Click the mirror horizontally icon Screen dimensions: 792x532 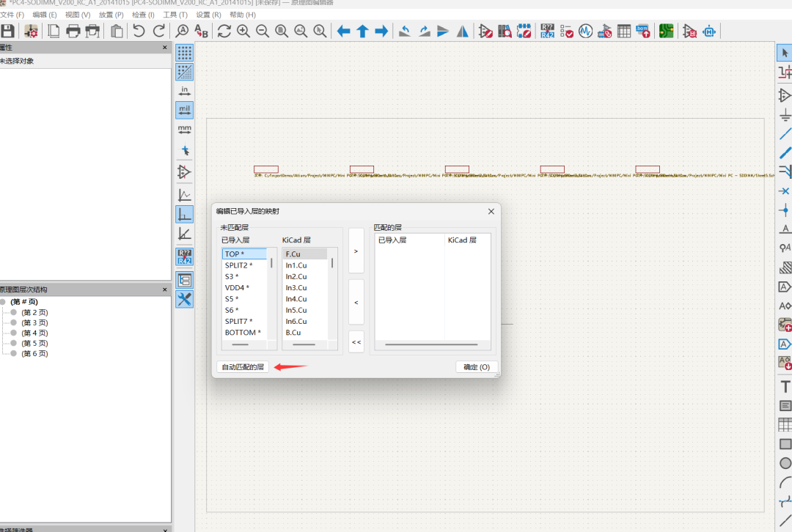coord(462,32)
